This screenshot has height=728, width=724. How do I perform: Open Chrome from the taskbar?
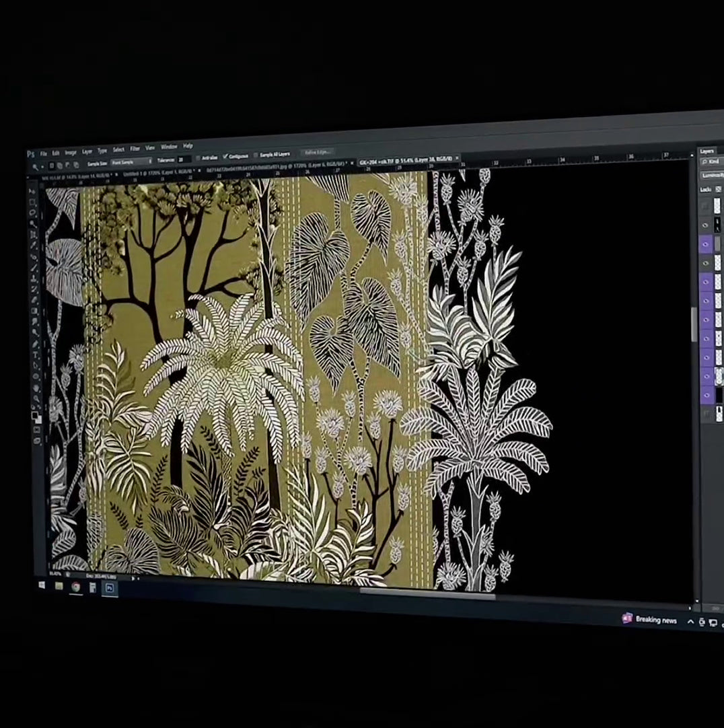click(76, 587)
